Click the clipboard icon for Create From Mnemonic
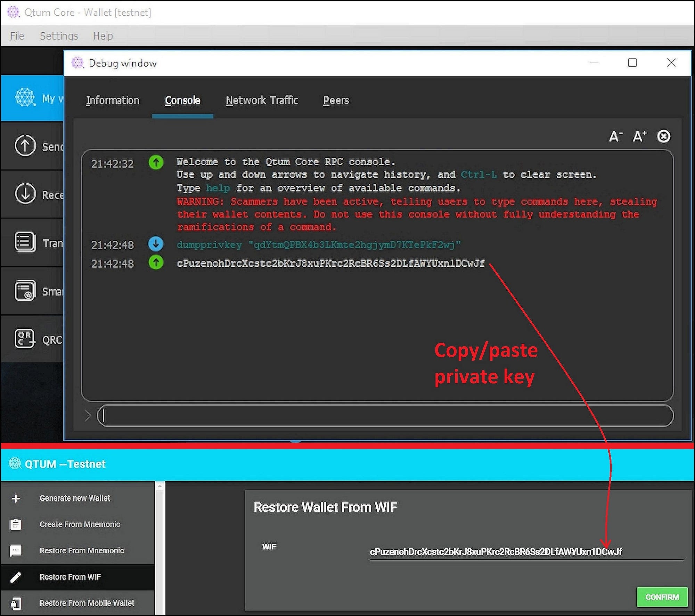 pos(16,524)
